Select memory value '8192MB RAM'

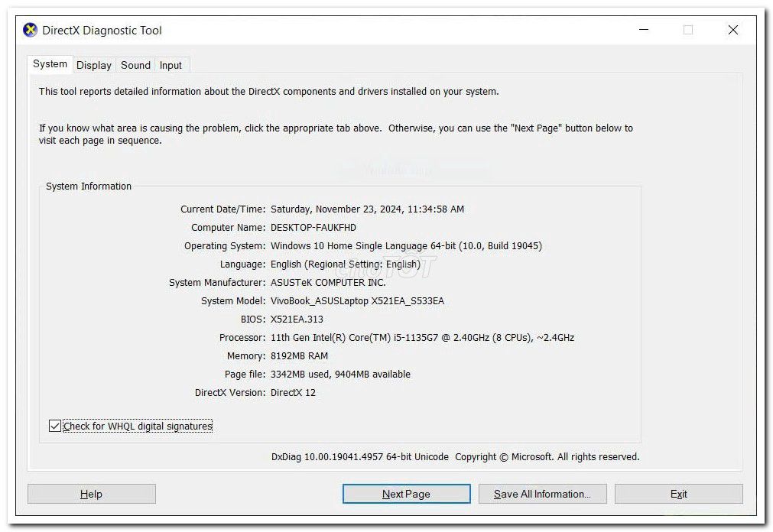click(299, 356)
